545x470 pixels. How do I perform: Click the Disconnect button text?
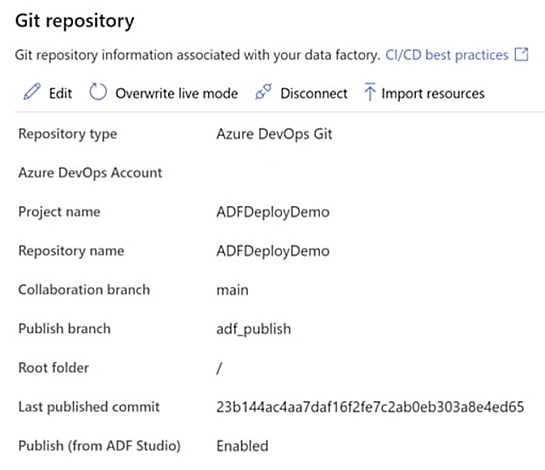(314, 93)
